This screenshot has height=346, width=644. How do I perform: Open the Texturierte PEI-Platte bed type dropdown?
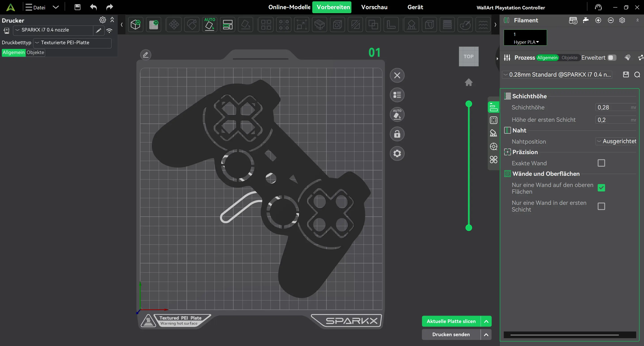click(72, 43)
